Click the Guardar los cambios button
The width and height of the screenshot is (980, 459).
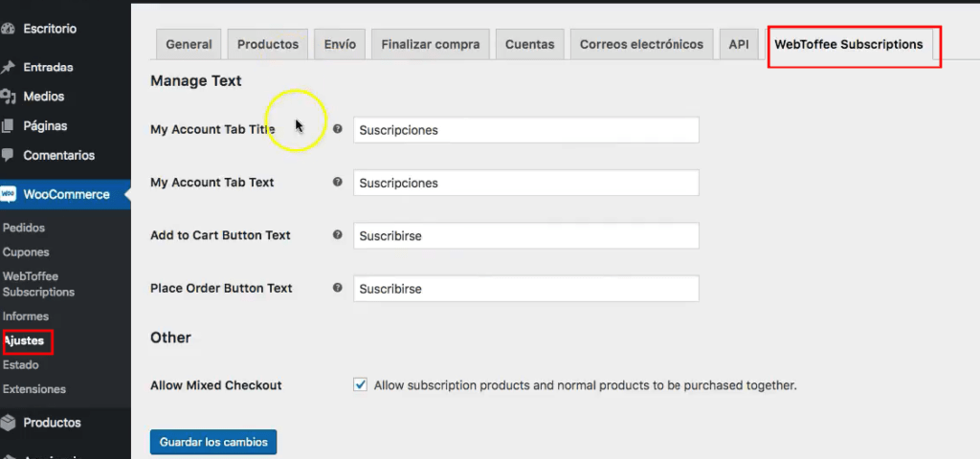coord(213,442)
